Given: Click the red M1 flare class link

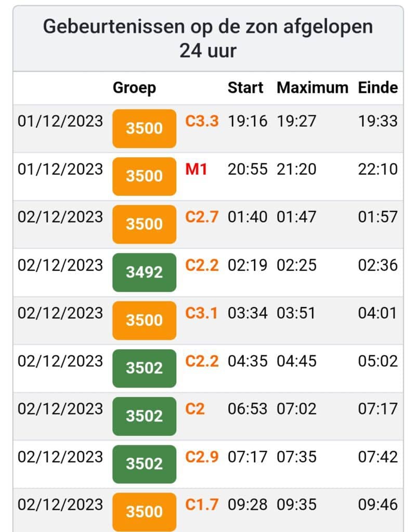Looking at the screenshot, I should [196, 169].
